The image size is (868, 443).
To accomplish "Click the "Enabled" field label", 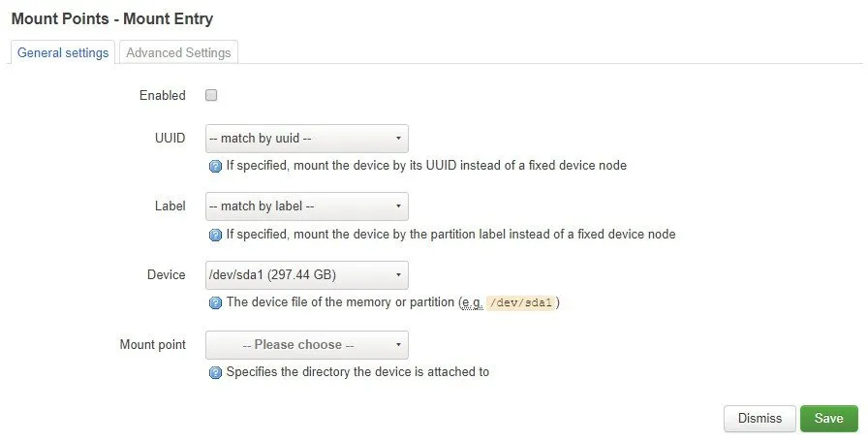I will (x=163, y=96).
